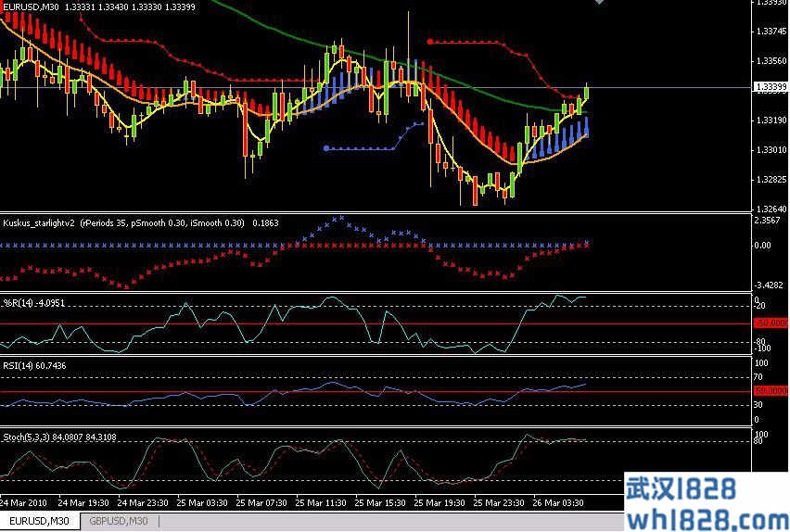
Task: Click the current price label 1.33399
Action: click(x=771, y=87)
